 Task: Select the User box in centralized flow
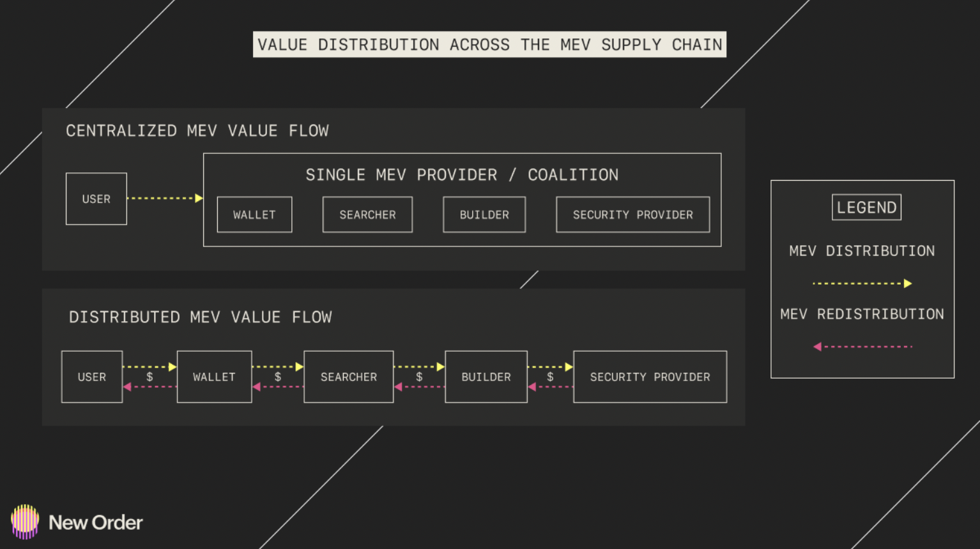(x=96, y=199)
